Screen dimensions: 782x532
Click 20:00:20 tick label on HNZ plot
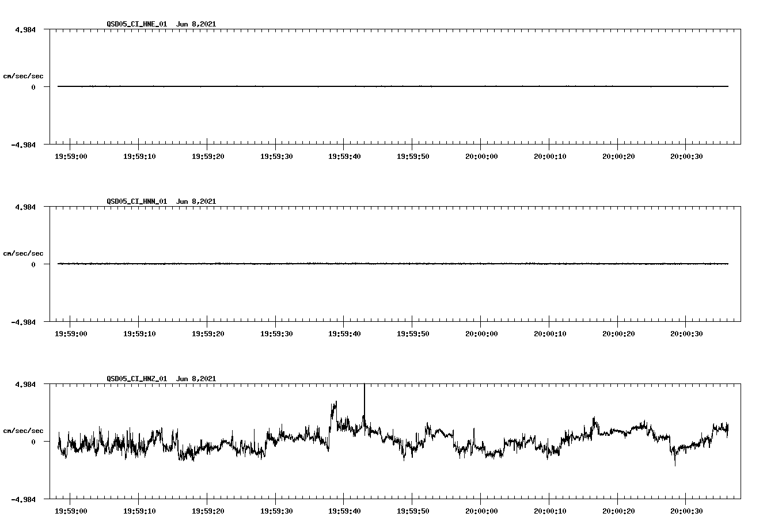point(618,511)
